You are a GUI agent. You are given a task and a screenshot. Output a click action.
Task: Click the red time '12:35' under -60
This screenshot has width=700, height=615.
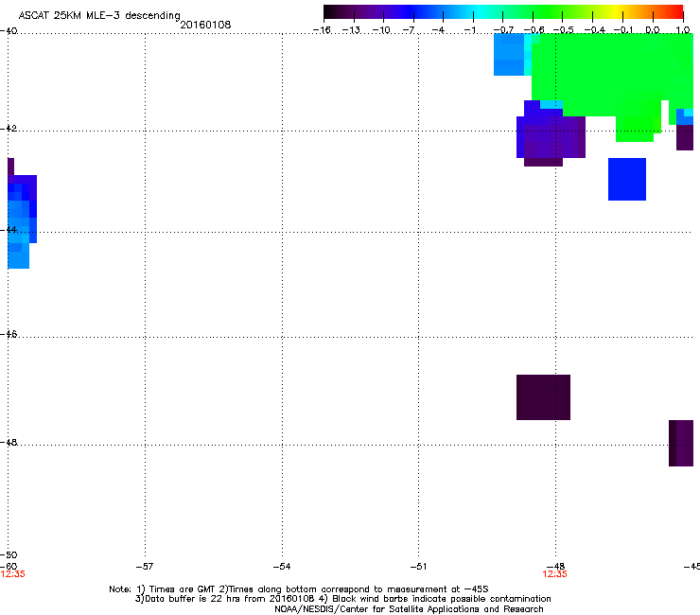(13, 574)
